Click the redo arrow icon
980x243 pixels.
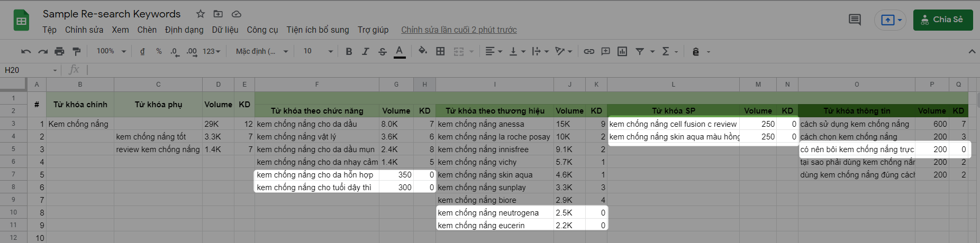click(x=43, y=51)
